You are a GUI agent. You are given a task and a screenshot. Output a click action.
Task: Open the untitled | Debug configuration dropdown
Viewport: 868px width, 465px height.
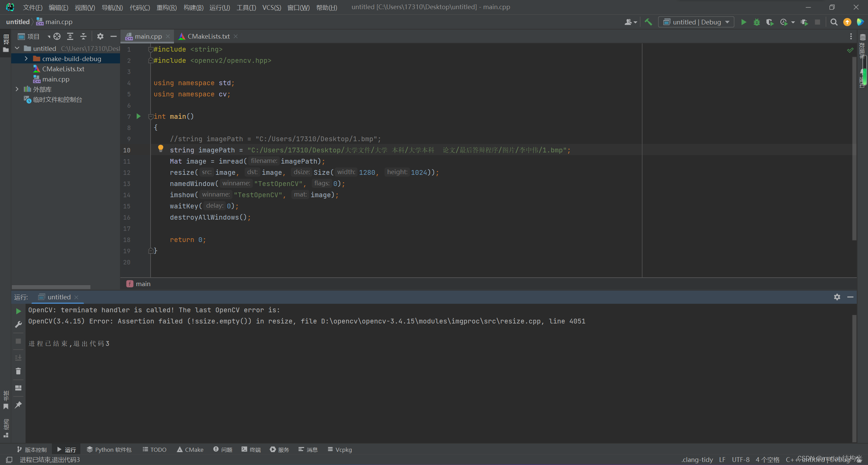(696, 22)
